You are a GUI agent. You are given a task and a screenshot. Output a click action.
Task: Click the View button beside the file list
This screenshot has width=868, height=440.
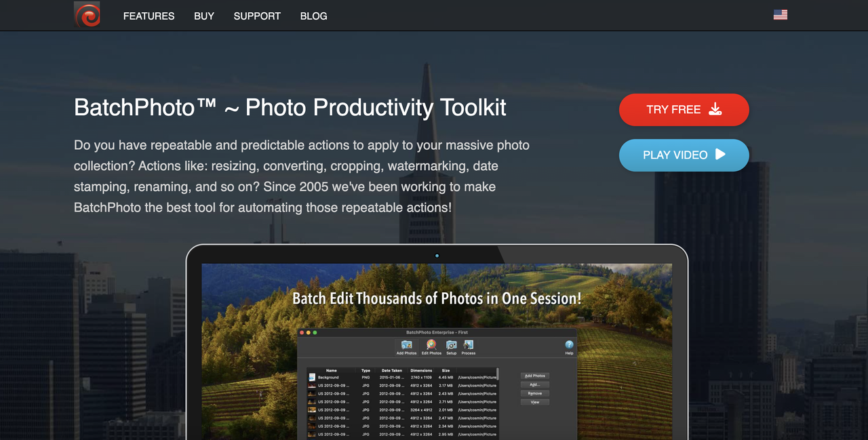click(x=535, y=402)
